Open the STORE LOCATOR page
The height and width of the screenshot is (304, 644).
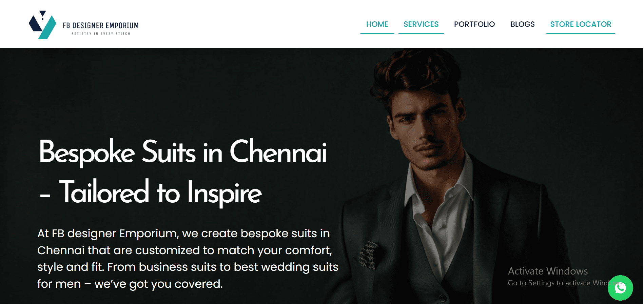click(581, 24)
